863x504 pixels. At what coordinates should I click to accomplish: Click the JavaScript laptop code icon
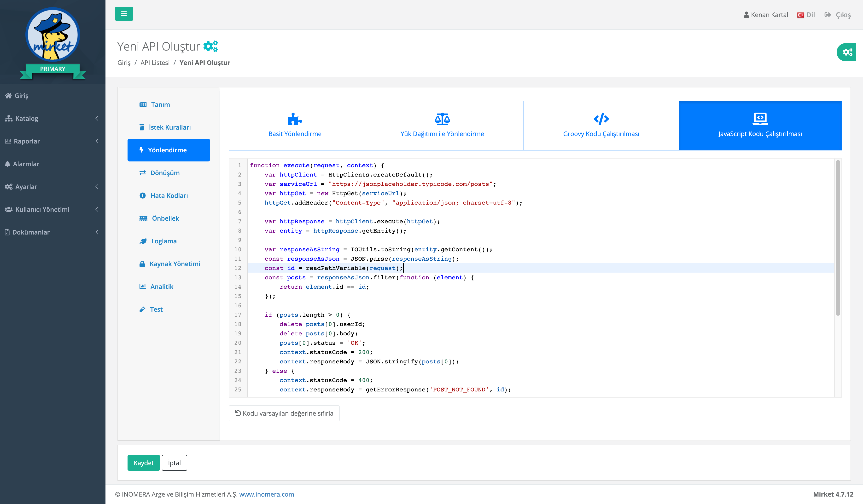pyautogui.click(x=760, y=119)
